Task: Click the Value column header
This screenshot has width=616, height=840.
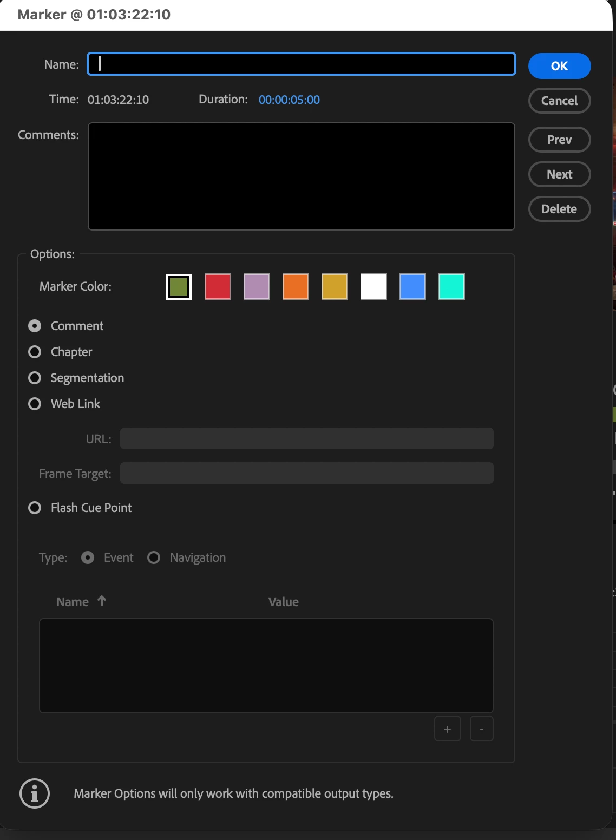Action: (284, 602)
